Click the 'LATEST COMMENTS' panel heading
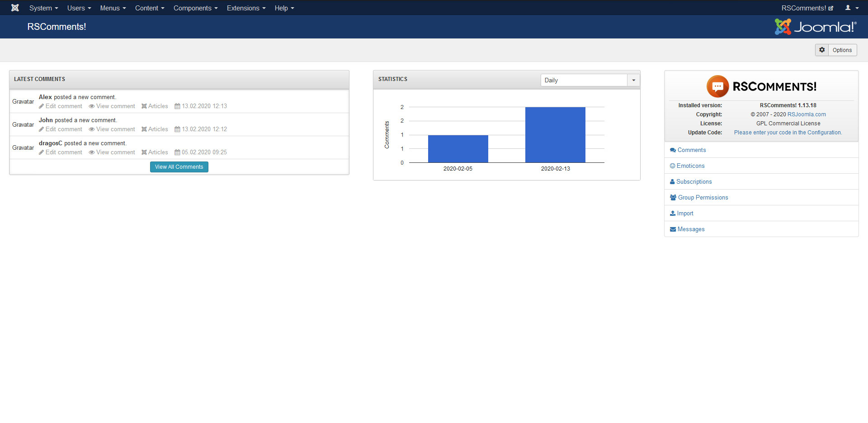The image size is (868, 423). tap(39, 79)
